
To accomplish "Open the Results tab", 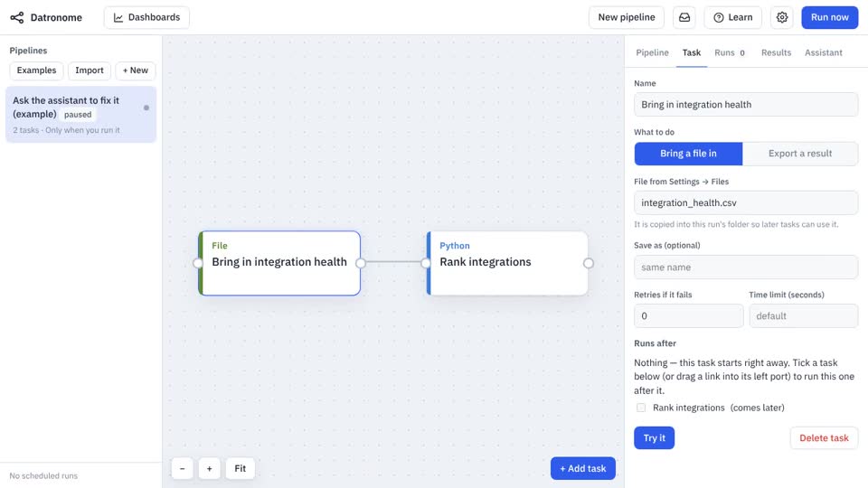I will 776,52.
